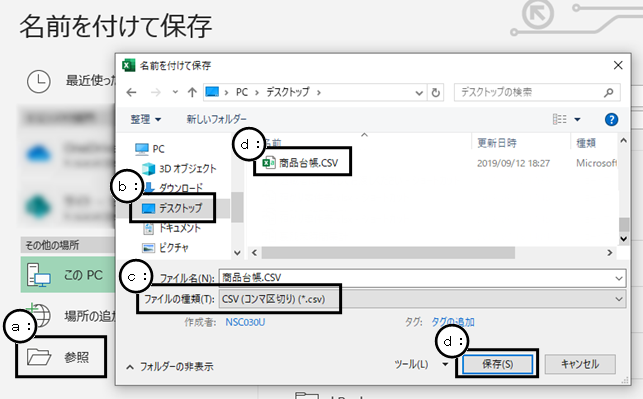Screen dimensions: 643x399
Task: Select 3D オブジェクト in the tree
Action: pyautogui.click(x=179, y=169)
